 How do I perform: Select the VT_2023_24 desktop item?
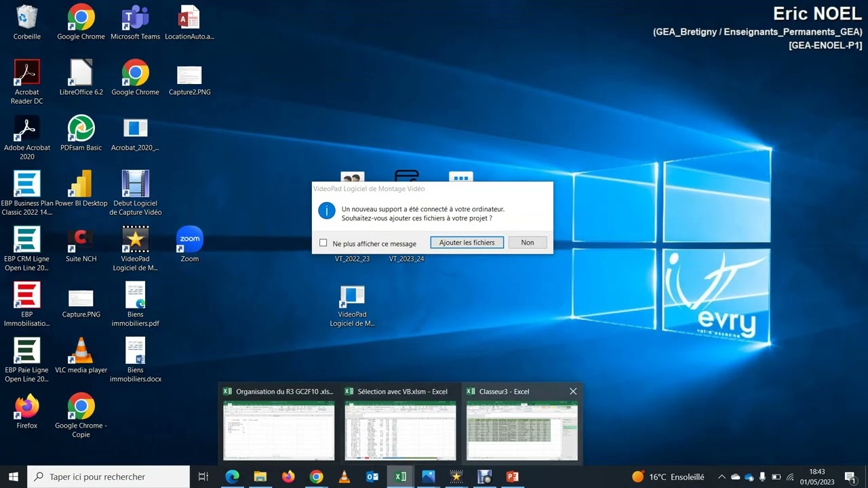pos(406,259)
